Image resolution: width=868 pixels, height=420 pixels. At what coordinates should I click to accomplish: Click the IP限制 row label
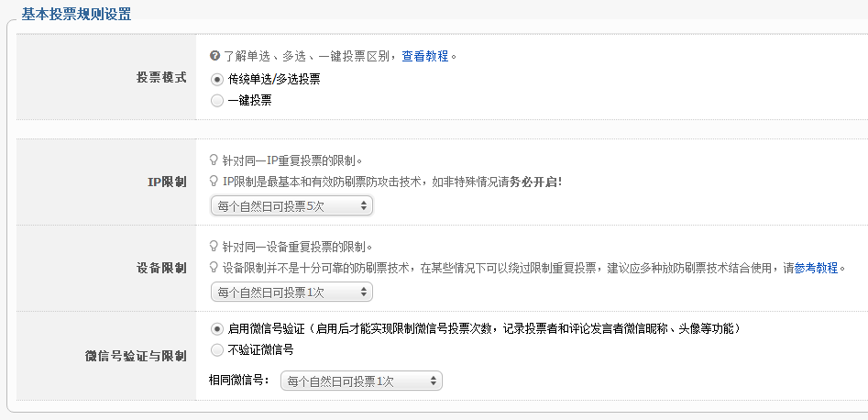pyautogui.click(x=167, y=182)
